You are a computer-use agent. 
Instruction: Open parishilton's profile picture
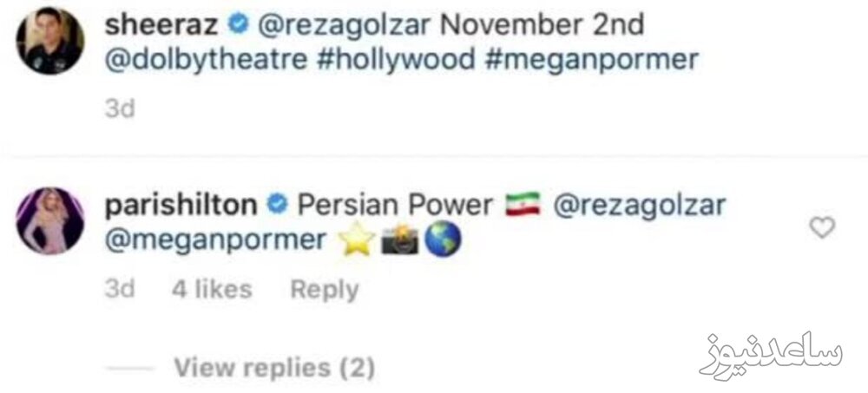coord(50,221)
